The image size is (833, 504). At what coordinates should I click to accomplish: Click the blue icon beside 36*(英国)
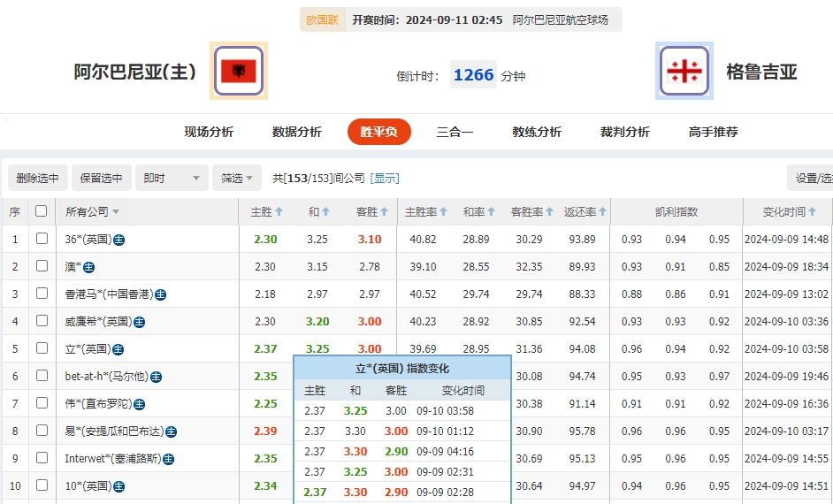click(x=118, y=240)
